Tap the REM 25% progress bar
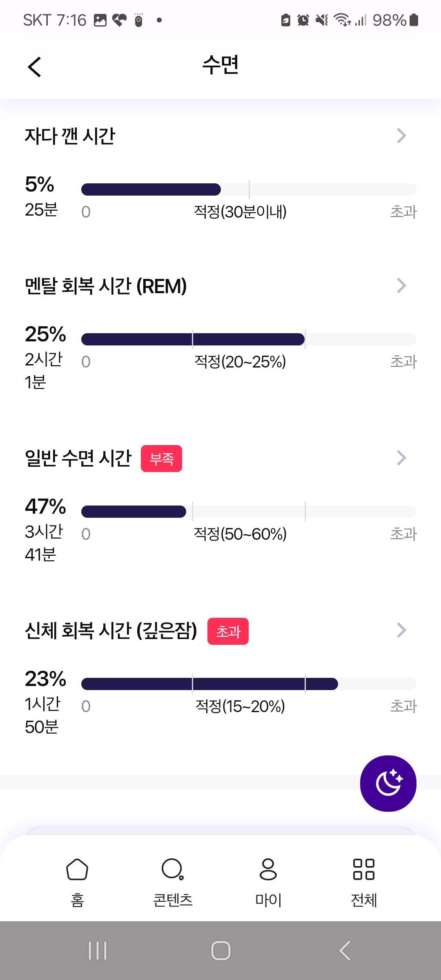This screenshot has width=441, height=980. (249, 339)
